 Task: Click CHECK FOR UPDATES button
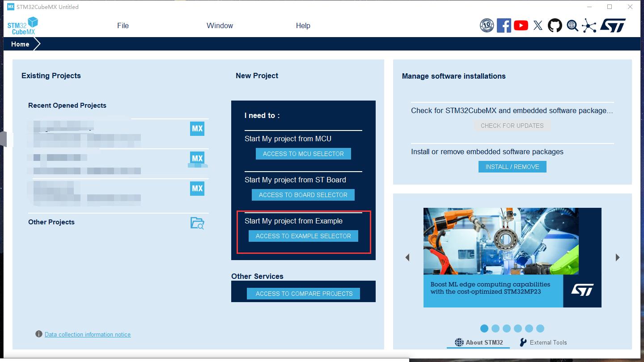(x=512, y=126)
